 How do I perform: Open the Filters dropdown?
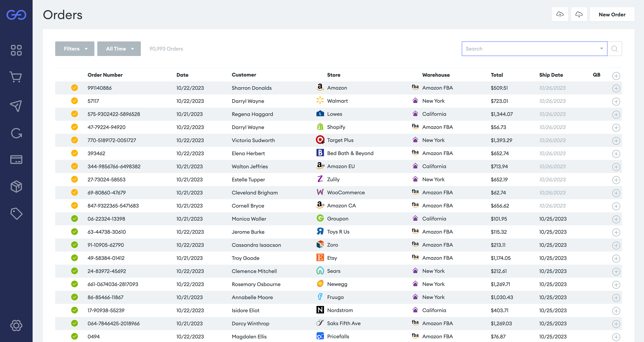pyautogui.click(x=74, y=49)
